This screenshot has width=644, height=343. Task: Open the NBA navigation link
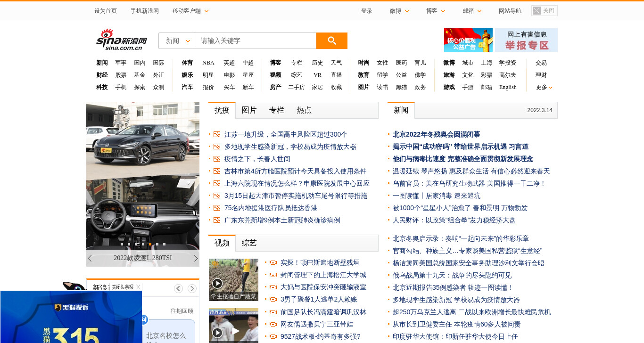pyautogui.click(x=208, y=63)
